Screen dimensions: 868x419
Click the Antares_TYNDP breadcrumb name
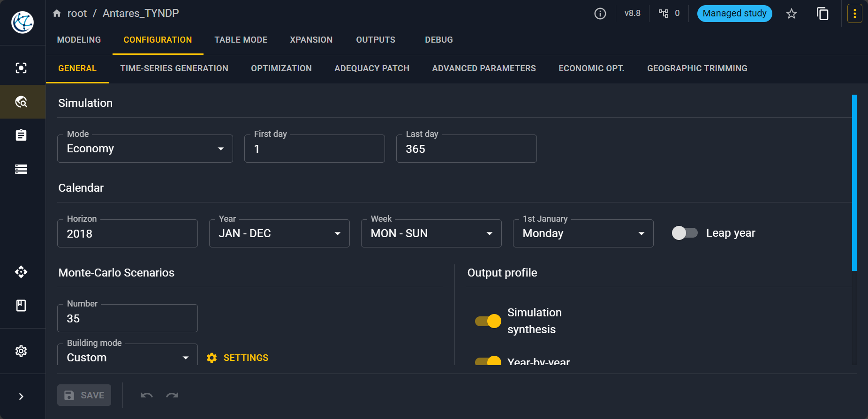[141, 13]
